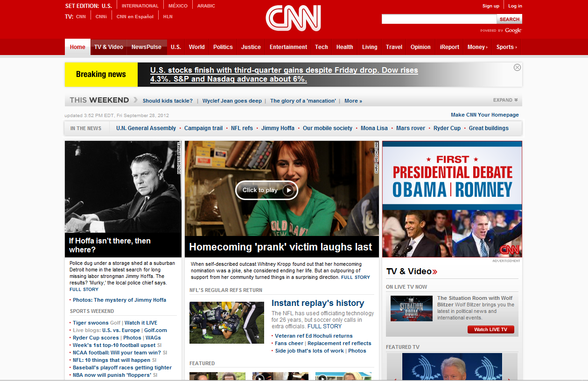Open the Health section

[x=345, y=47]
